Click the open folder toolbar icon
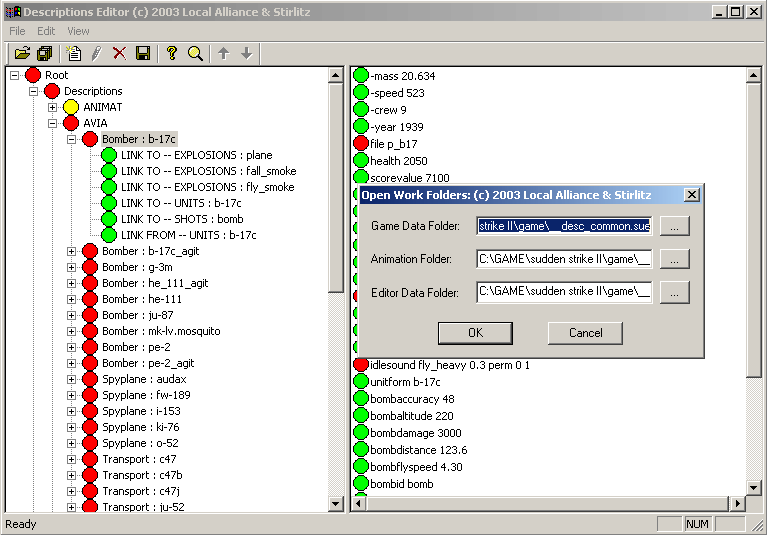This screenshot has height=535, width=767. (22, 53)
